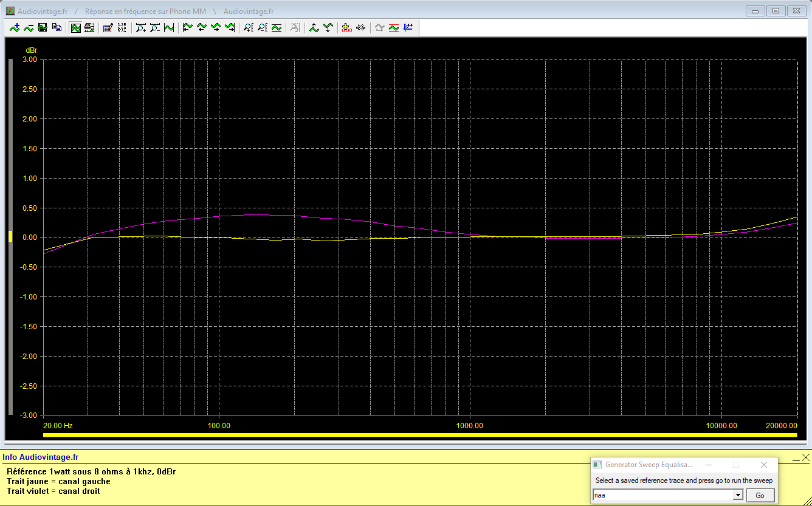Click 'Select a saved reference trace' instruction text
The height and width of the screenshot is (506, 812).
click(684, 480)
